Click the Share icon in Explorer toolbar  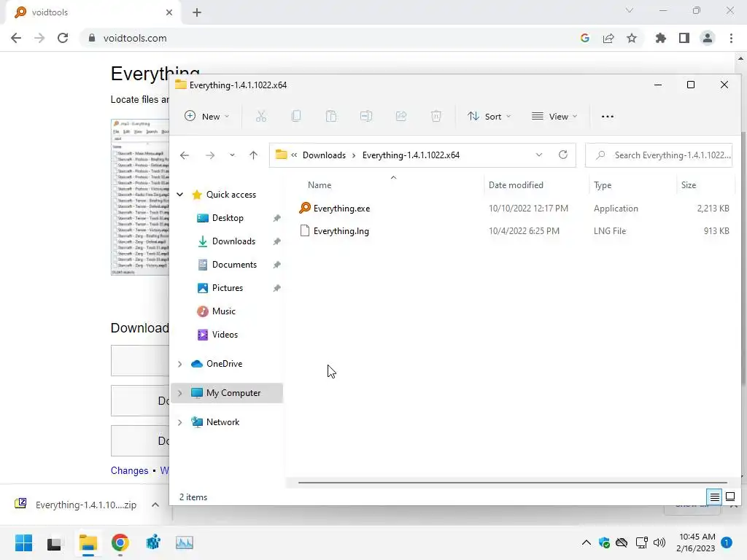click(x=401, y=116)
